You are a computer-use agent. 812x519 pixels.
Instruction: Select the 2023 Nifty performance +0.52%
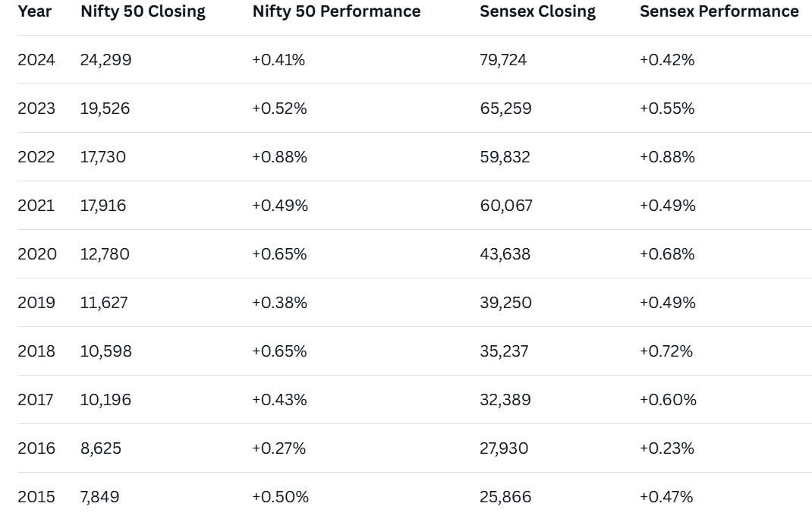[279, 109]
